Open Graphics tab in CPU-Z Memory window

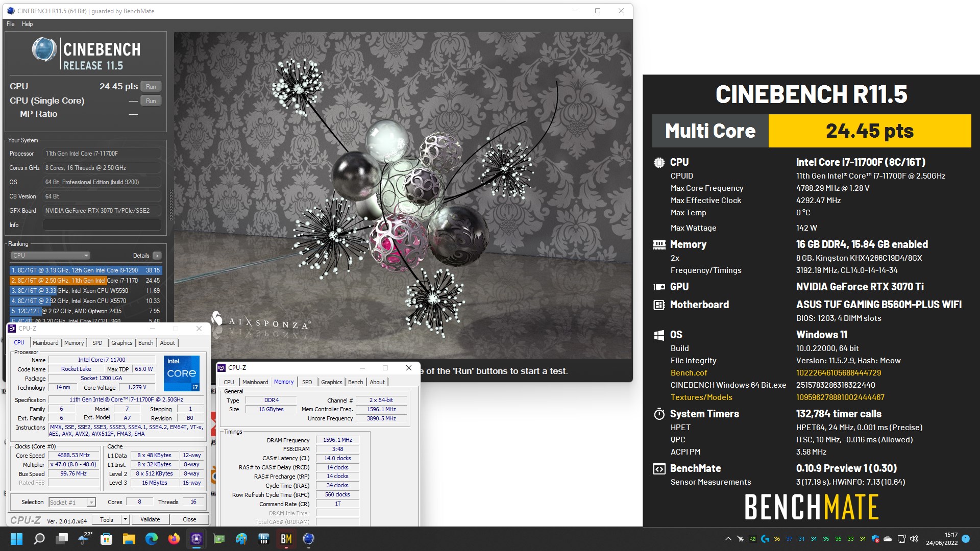tap(331, 382)
